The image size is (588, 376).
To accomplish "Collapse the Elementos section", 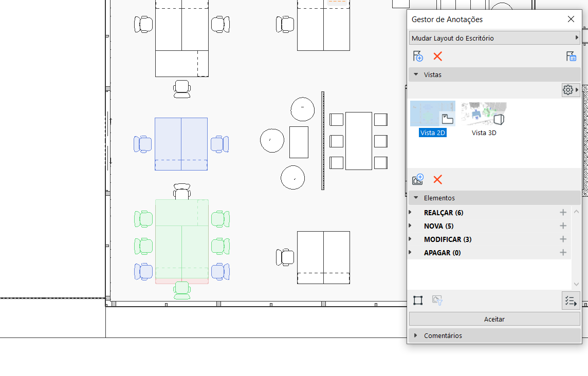I will pos(416,198).
